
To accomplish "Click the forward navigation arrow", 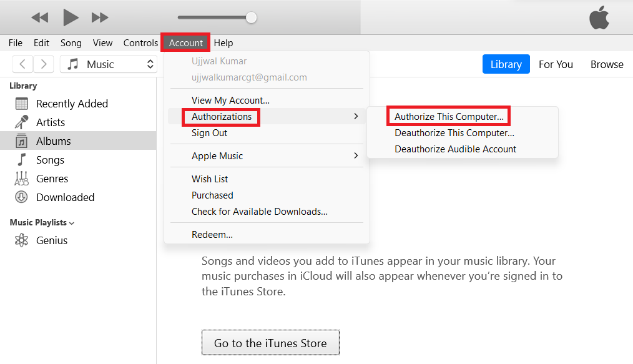I will (x=44, y=64).
